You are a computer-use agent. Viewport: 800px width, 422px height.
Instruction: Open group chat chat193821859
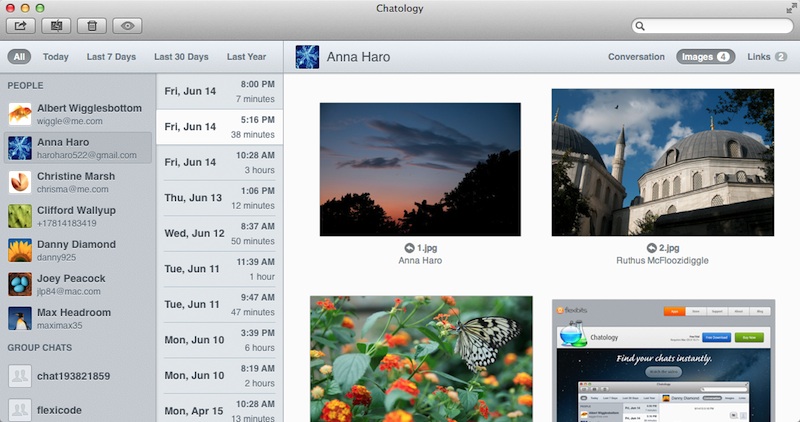[x=73, y=376]
